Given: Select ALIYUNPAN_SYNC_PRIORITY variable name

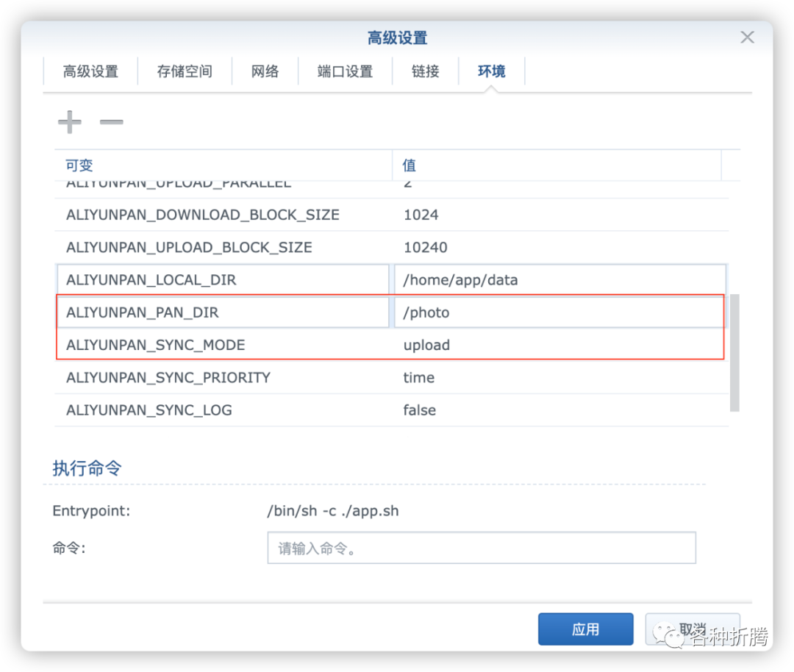Looking at the screenshot, I should [168, 377].
